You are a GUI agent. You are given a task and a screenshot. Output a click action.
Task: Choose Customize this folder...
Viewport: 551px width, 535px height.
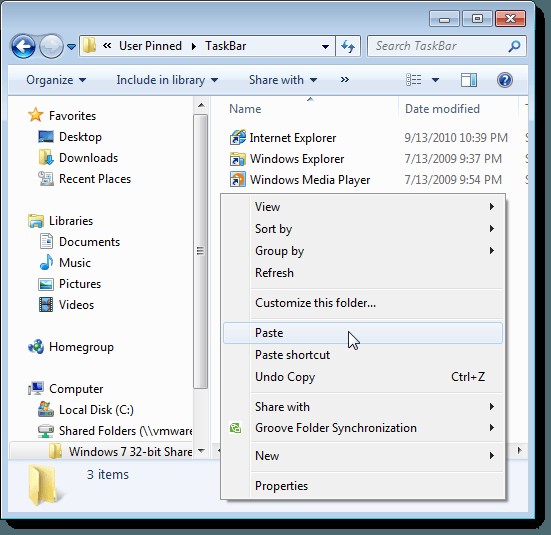tap(363, 303)
